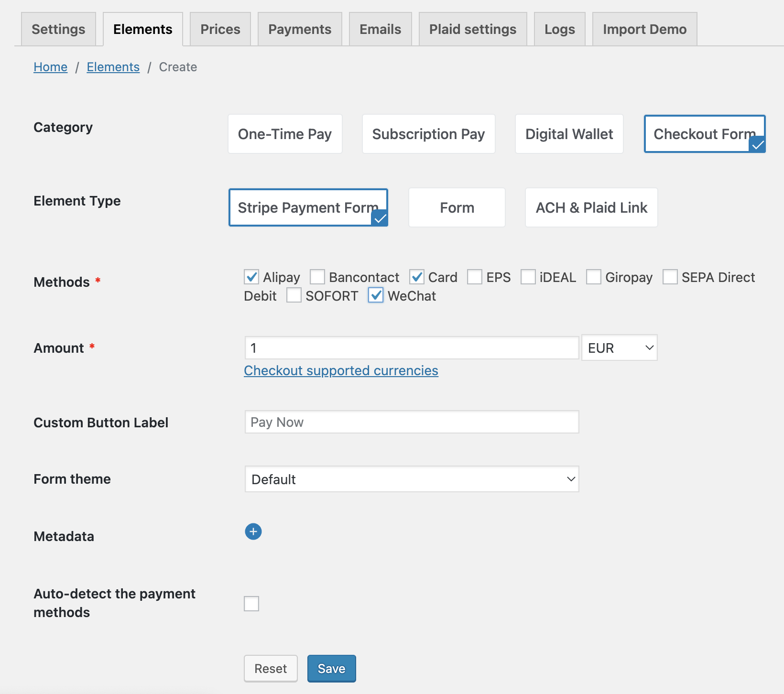Choose ACH & Plaid Link element type
This screenshot has height=694, width=784.
[x=591, y=207]
